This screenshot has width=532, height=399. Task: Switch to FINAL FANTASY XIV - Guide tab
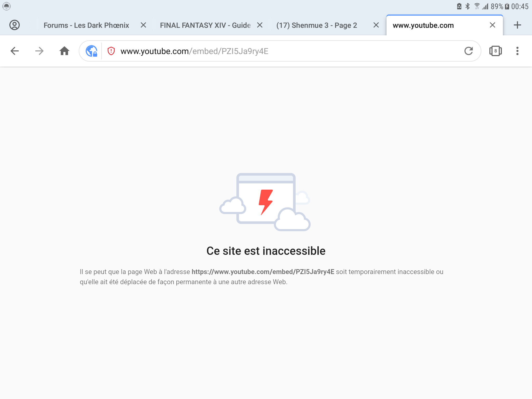tap(205, 25)
